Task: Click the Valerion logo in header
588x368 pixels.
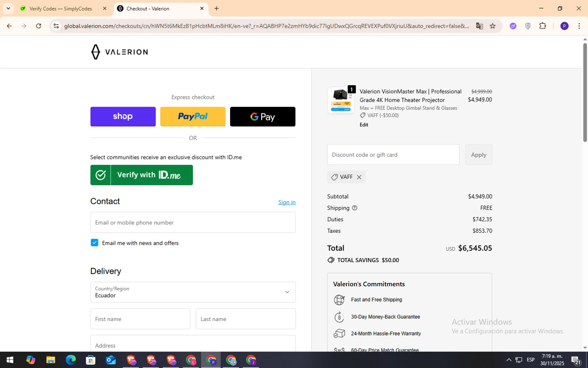Action: tap(119, 52)
